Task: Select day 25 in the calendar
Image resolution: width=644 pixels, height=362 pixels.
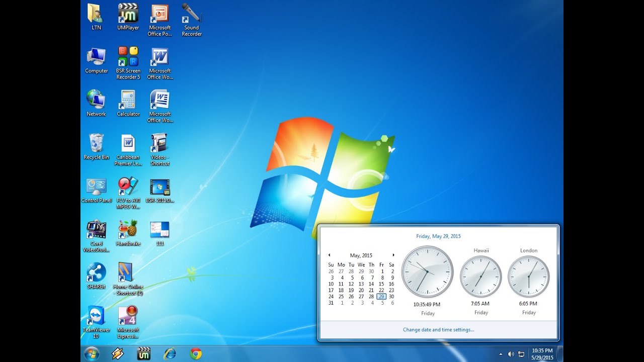Action: pos(341,297)
